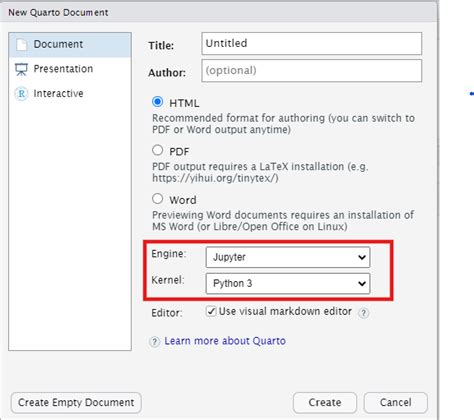Screen dimensions: 474x420
Task: Select the Document page icon
Action: (x=21, y=44)
